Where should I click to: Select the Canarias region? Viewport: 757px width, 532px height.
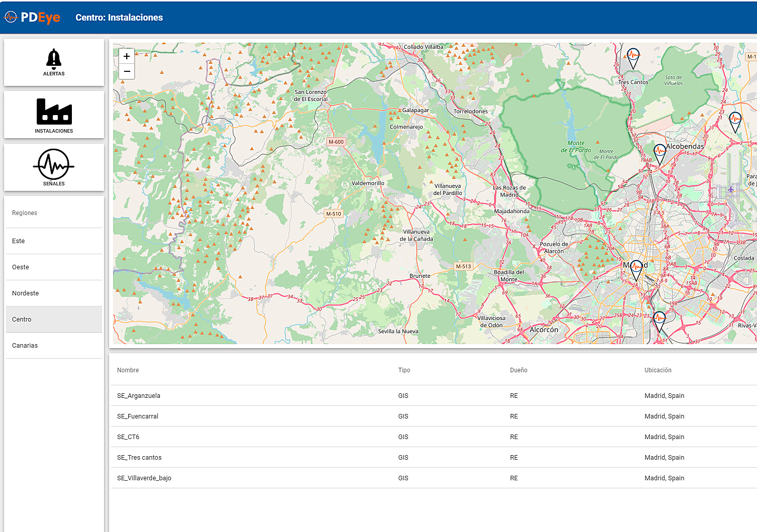pos(54,346)
